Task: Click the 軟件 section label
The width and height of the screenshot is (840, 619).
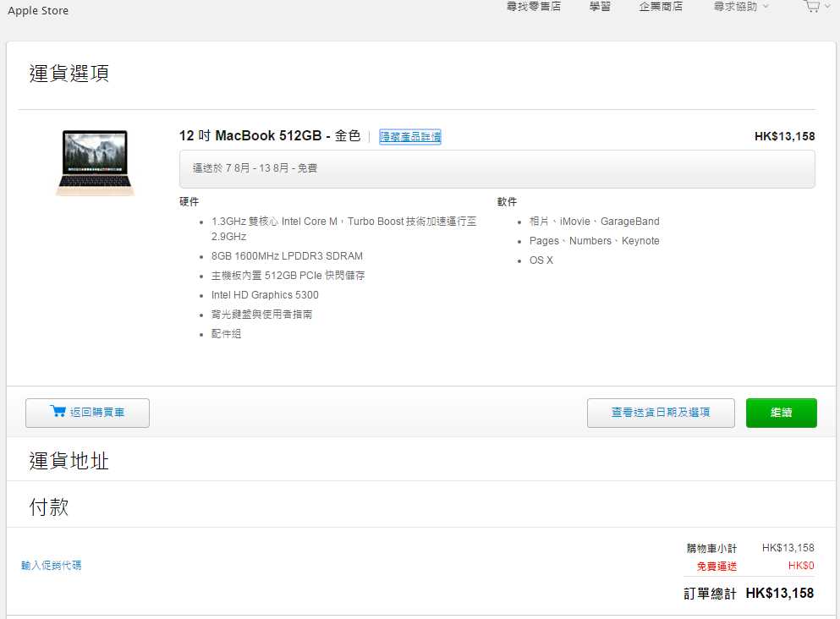Action: point(507,202)
